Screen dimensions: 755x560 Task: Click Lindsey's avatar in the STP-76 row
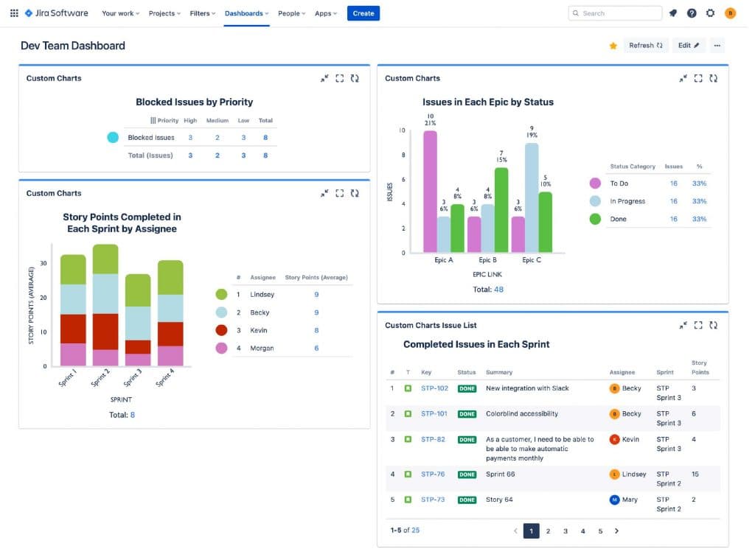[x=614, y=475]
